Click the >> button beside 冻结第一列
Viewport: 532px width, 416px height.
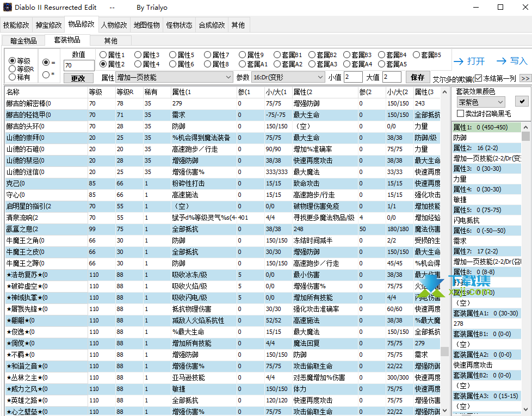pyautogui.click(x=525, y=78)
